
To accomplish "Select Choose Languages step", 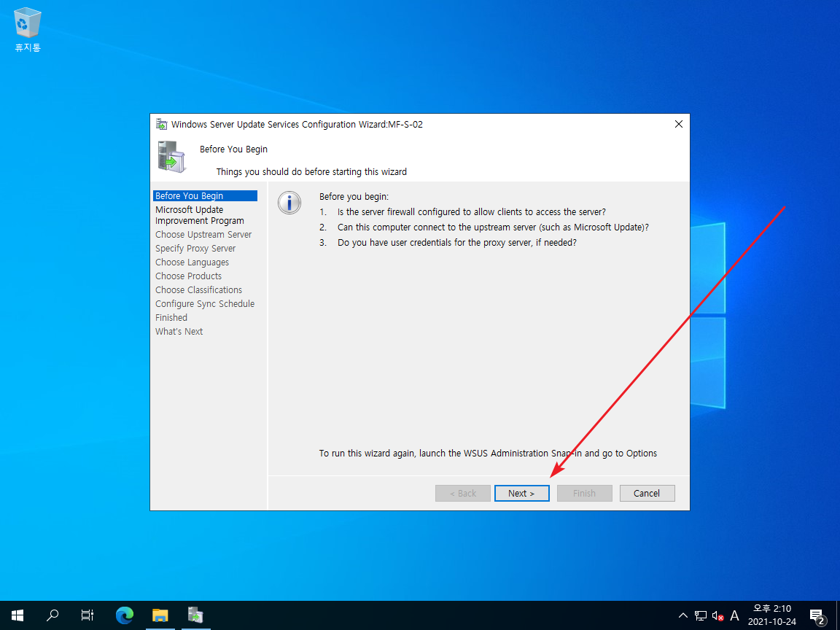I will (192, 262).
